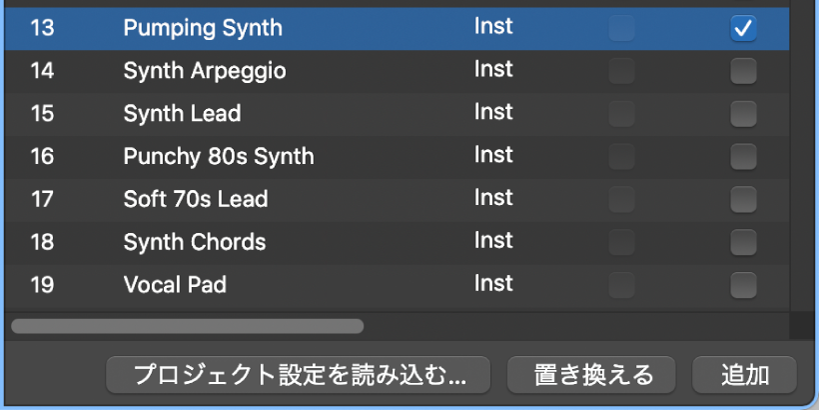The width and height of the screenshot is (819, 410).
Task: Click the horizontal scrollbar thumb
Action: tap(187, 326)
